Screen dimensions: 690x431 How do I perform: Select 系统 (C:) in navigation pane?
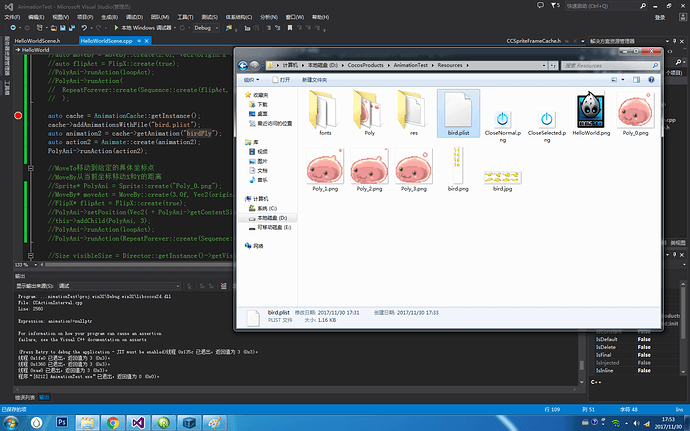click(263, 208)
